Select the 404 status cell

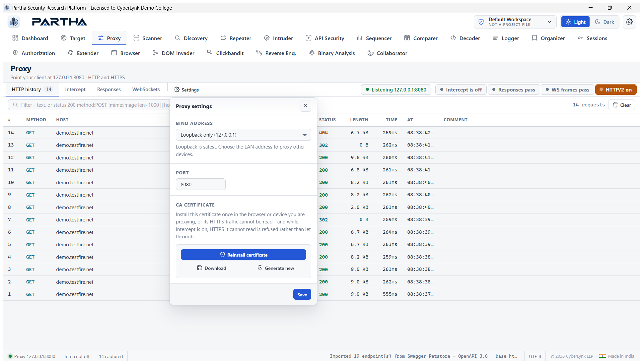click(x=323, y=133)
